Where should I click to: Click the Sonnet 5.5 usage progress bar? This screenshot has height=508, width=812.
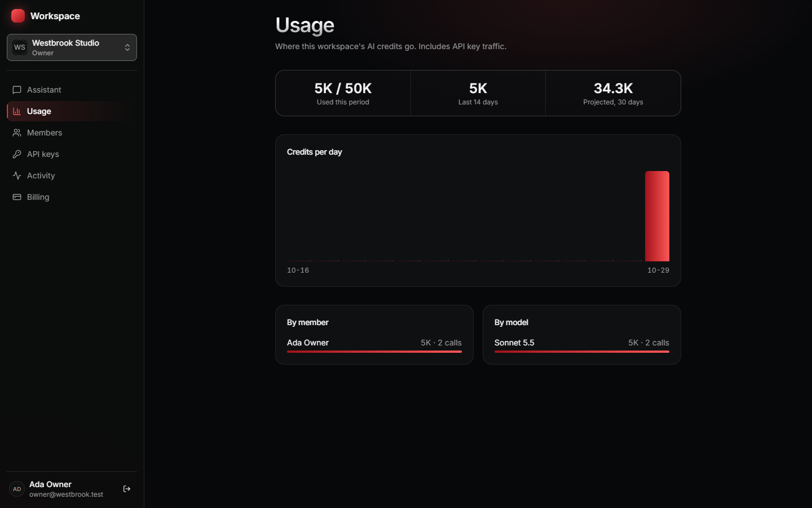click(x=582, y=352)
